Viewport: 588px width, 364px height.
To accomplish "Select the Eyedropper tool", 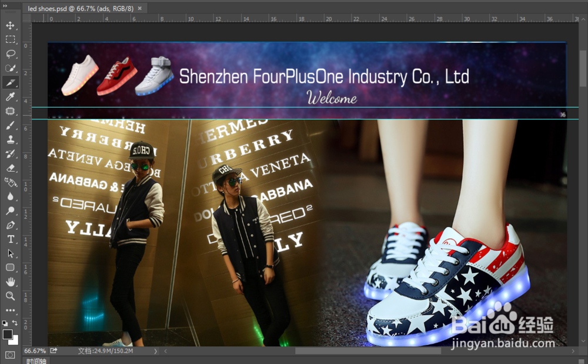I will pyautogui.click(x=10, y=96).
